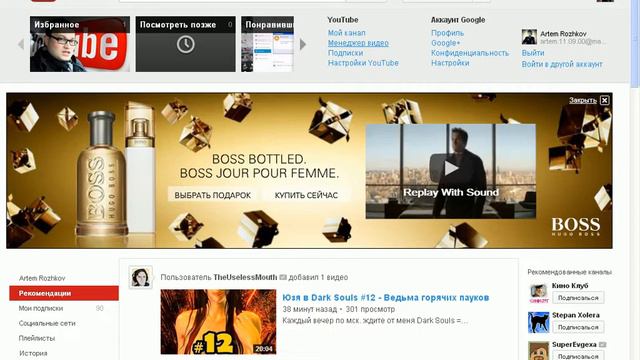Click SuperEvgexa channel avatar
640x360 pixels.
coord(538,351)
